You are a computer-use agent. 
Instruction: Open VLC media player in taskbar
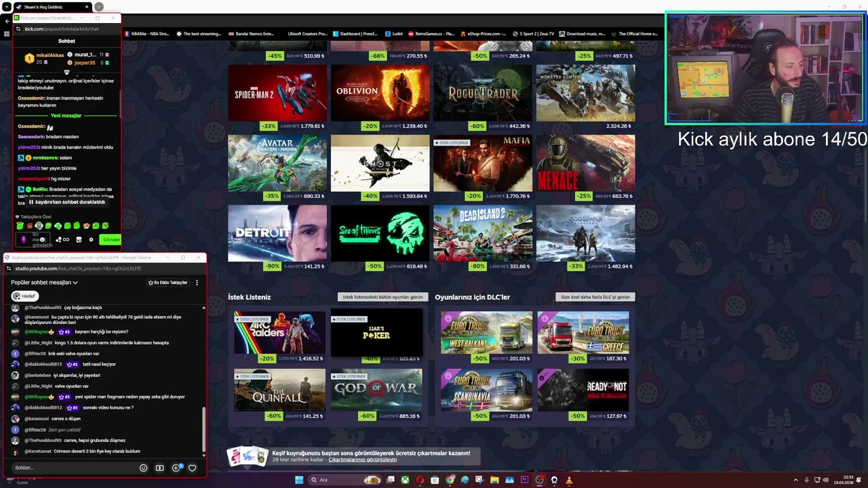pos(569,480)
